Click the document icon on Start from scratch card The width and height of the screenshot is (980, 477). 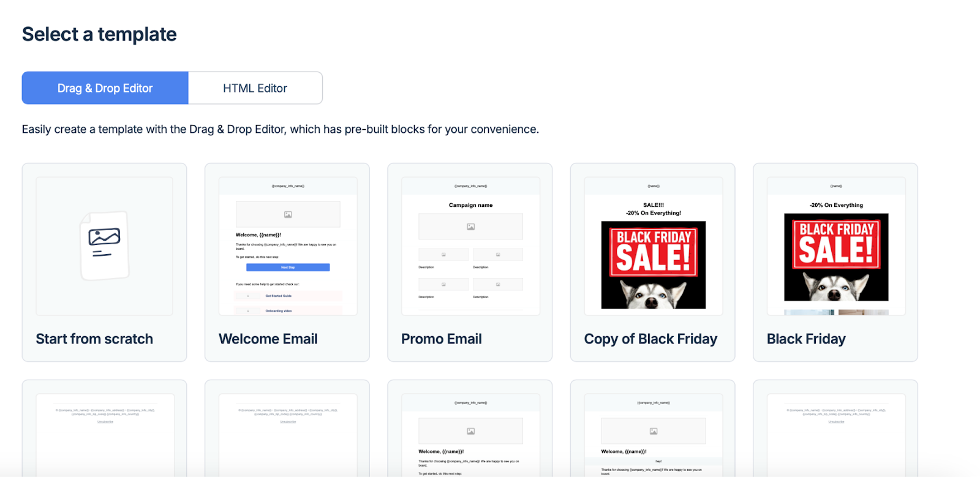click(104, 245)
